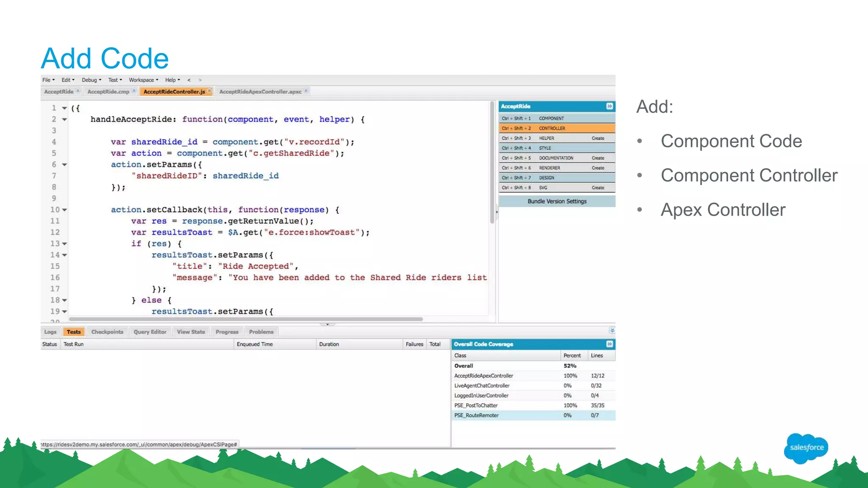Screen dimensions: 868x488
Task: Open the DESIGN bundle item
Action: [557, 177]
